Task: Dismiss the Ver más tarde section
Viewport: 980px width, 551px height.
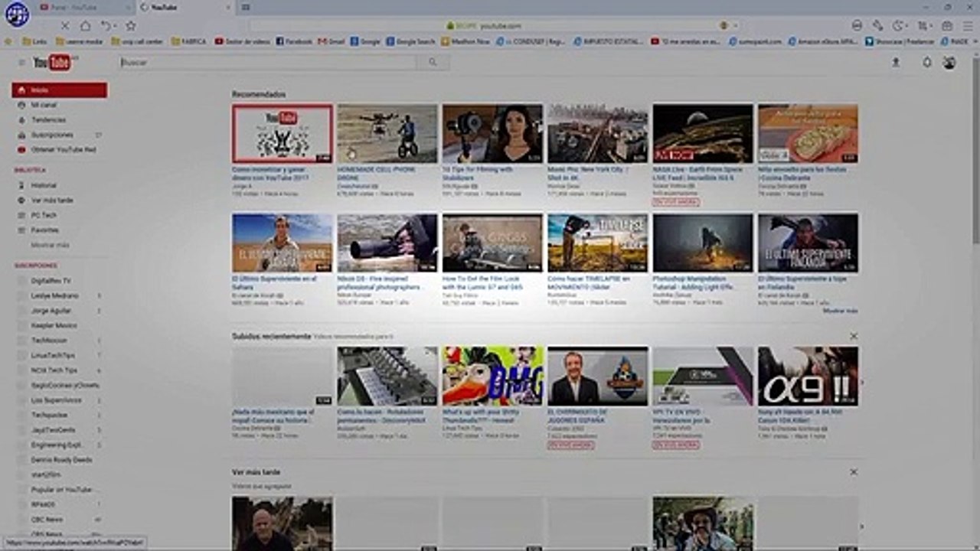Action: [854, 472]
